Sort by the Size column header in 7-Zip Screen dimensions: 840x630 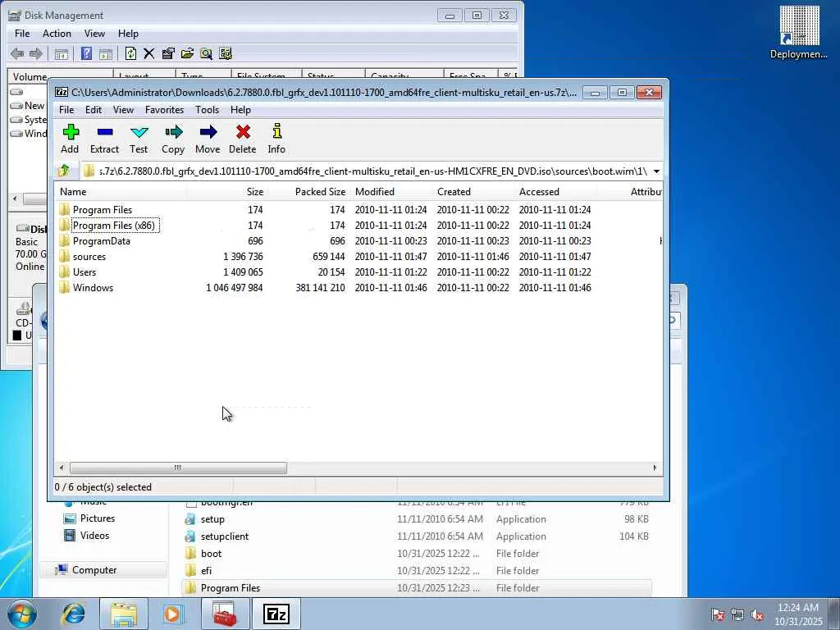click(227, 192)
